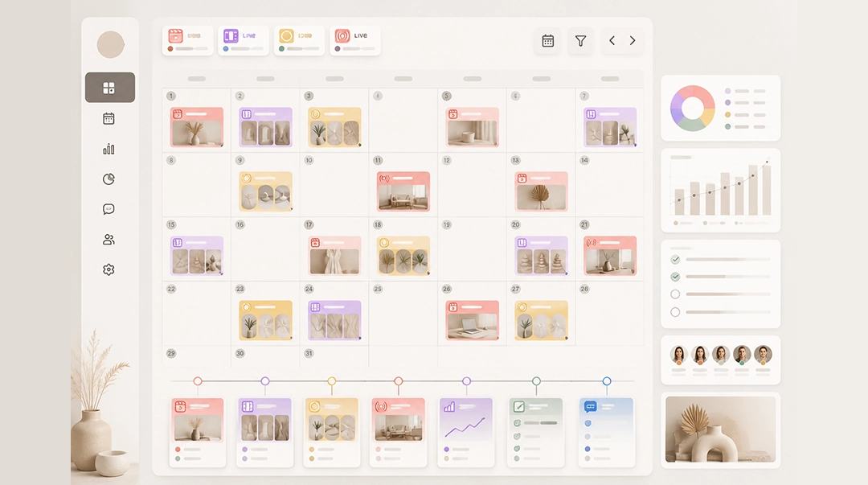Screen dimensions: 868x485
Task: Select the red broadcast Live tab chip
Action: coord(355,40)
